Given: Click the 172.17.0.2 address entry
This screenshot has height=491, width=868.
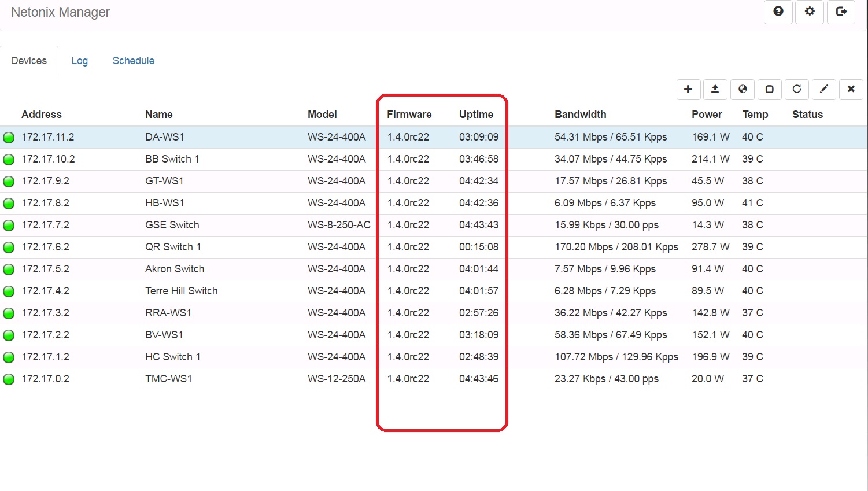Looking at the screenshot, I should click(45, 379).
